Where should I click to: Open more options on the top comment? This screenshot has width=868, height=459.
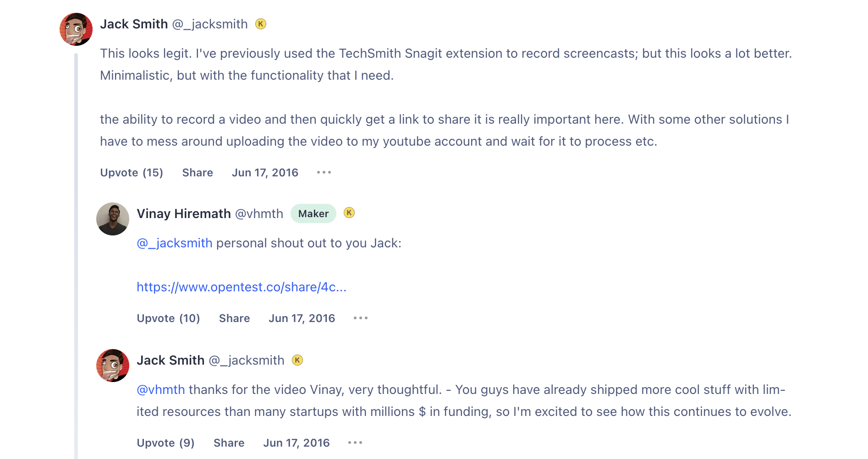pyautogui.click(x=324, y=173)
